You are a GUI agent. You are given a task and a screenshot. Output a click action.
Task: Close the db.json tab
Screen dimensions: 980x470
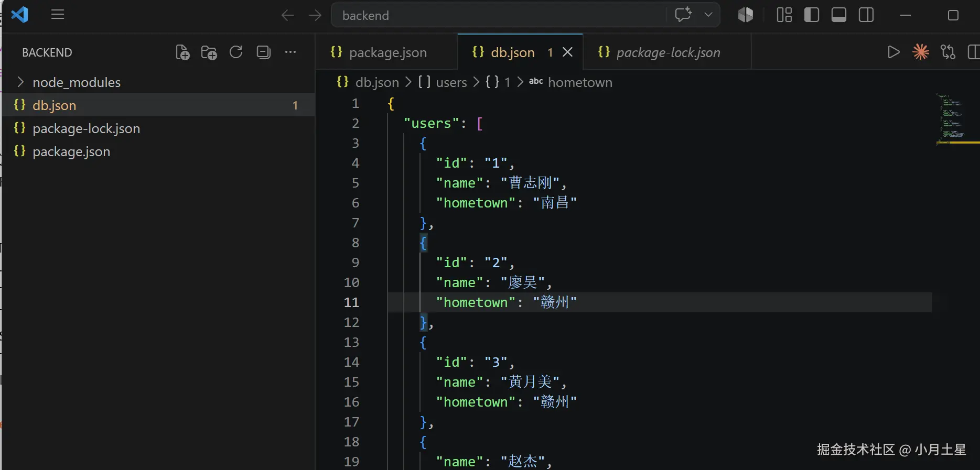click(x=567, y=52)
